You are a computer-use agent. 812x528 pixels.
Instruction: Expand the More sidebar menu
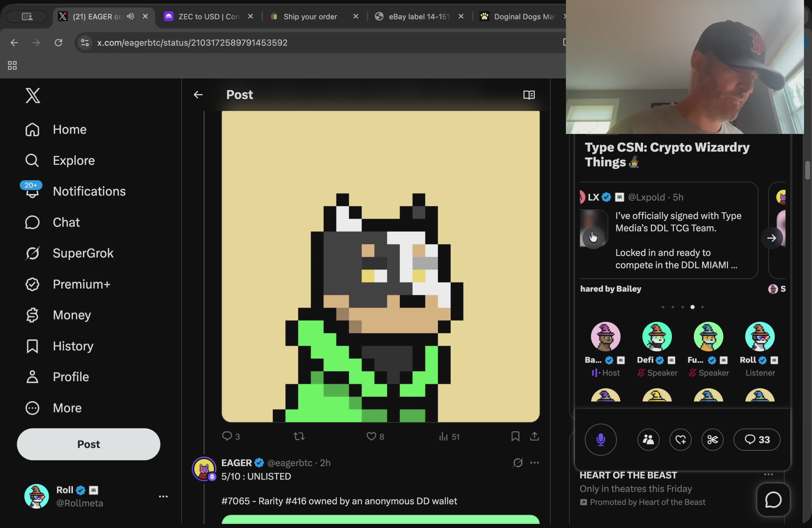53,408
